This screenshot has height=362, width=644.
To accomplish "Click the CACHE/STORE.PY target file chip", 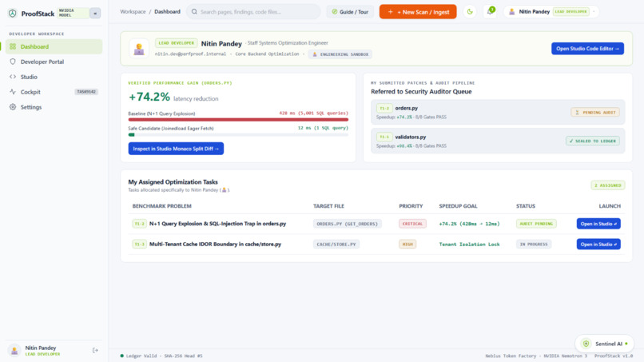I will coord(336,244).
